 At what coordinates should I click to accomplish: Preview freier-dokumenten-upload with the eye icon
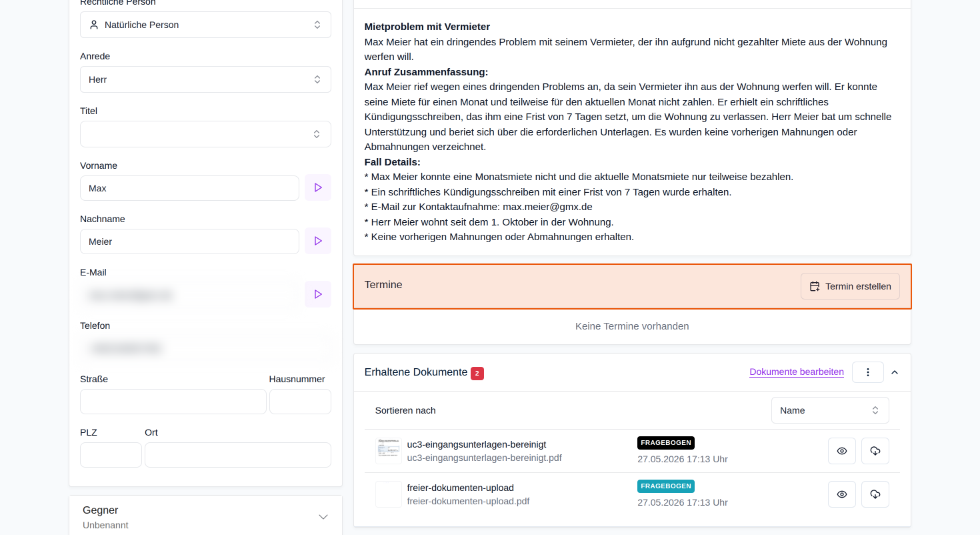[842, 494]
